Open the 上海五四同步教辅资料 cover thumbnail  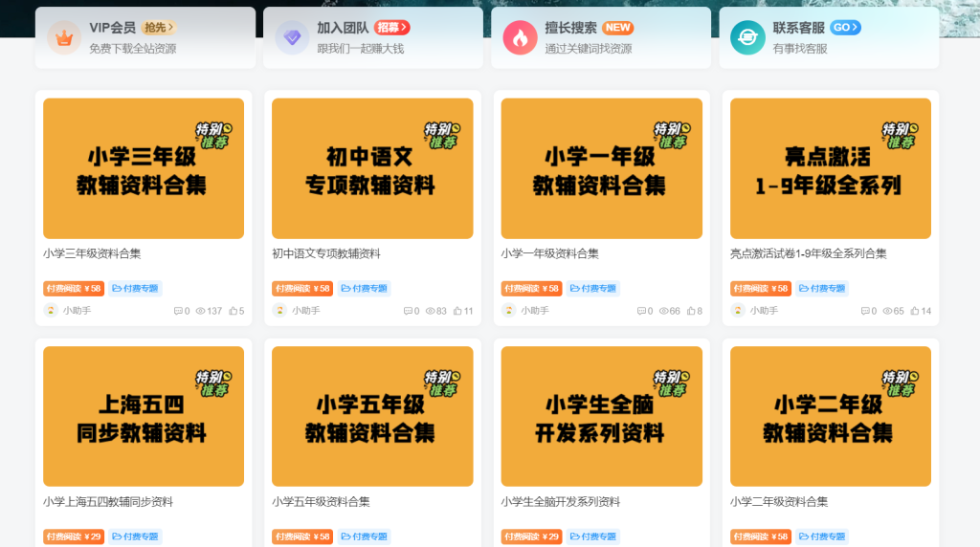144,416
